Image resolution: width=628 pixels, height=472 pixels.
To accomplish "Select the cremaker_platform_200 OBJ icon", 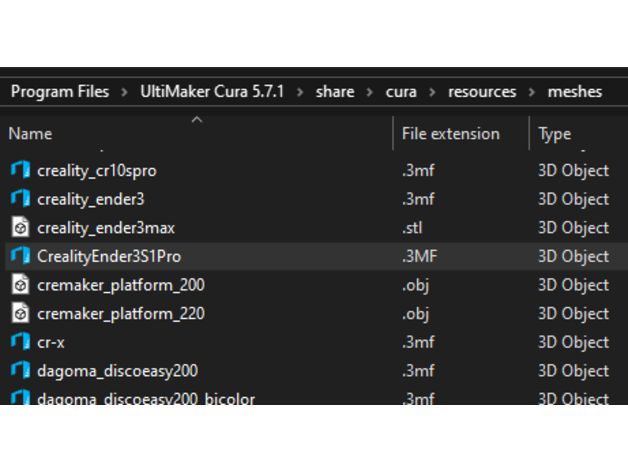I will point(20,285).
